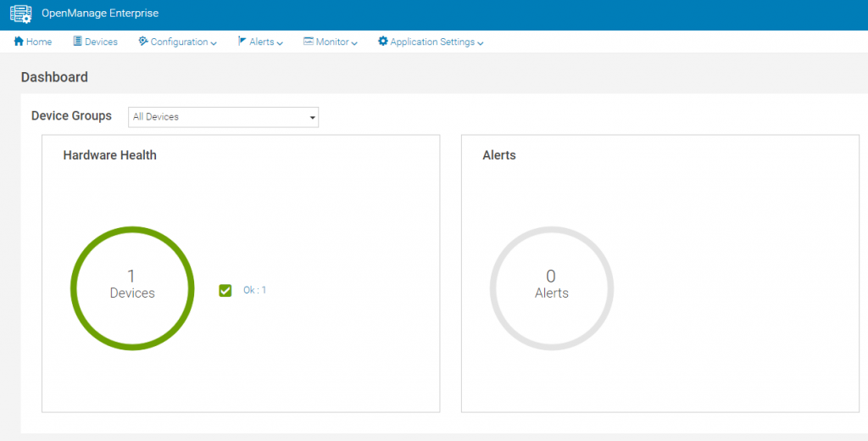Click the Devices server icon
The height and width of the screenshot is (441, 868).
click(77, 41)
